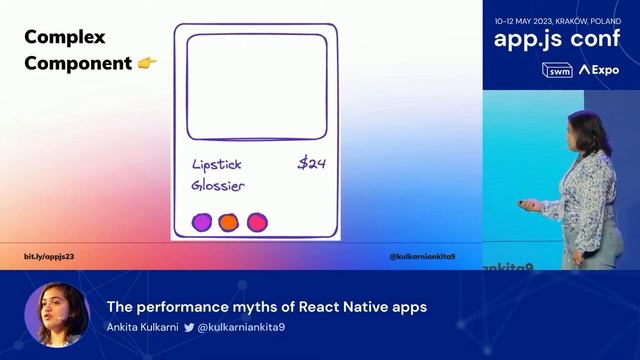Viewport: 640px width, 360px height.
Task: Click the app.js conf title
Action: [x=557, y=39]
